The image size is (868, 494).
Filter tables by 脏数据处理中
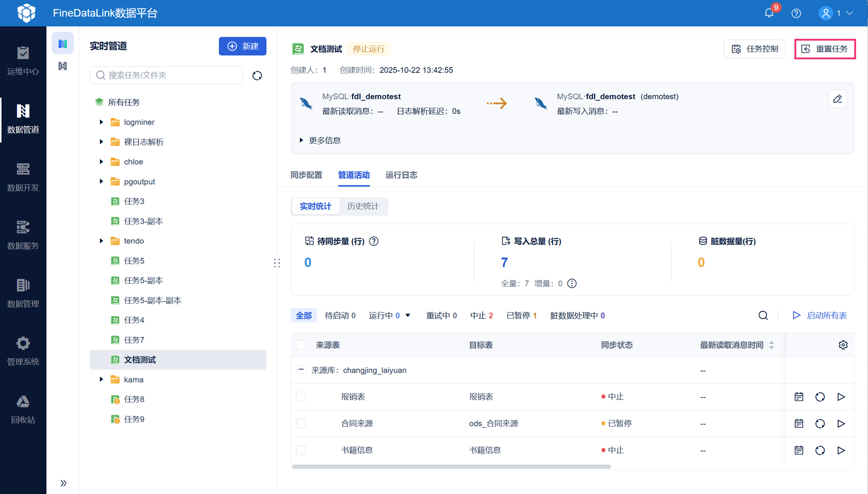tap(577, 315)
